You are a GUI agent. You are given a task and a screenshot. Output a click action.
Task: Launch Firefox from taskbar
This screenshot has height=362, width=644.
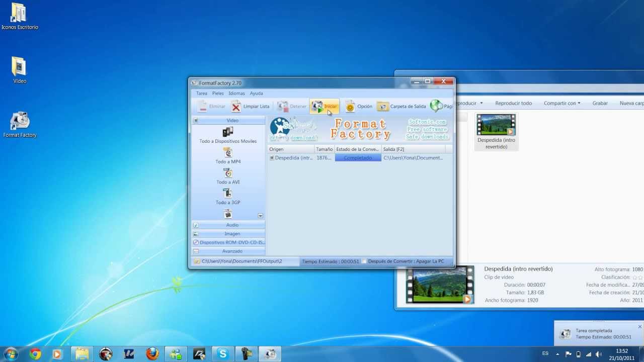point(152,354)
